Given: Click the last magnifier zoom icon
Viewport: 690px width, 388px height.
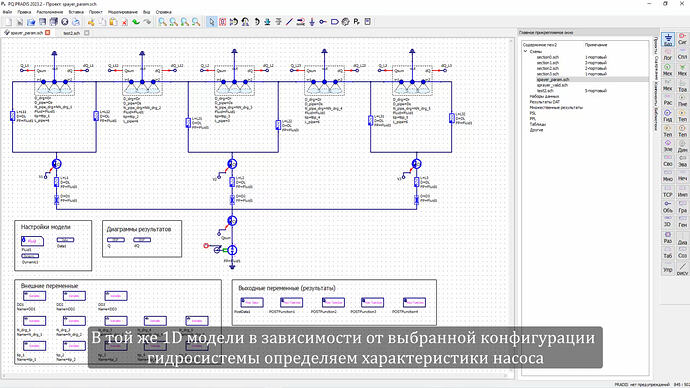Looking at the screenshot, I should point(196,22).
